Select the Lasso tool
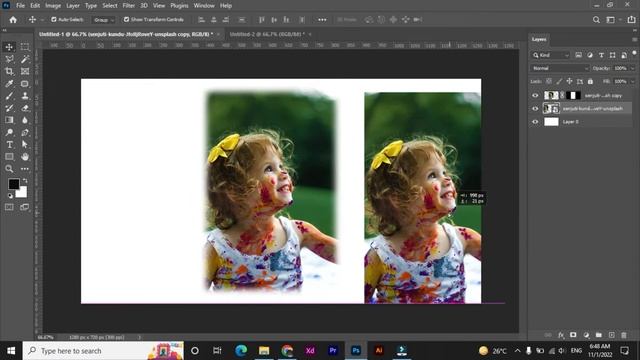 coord(9,59)
